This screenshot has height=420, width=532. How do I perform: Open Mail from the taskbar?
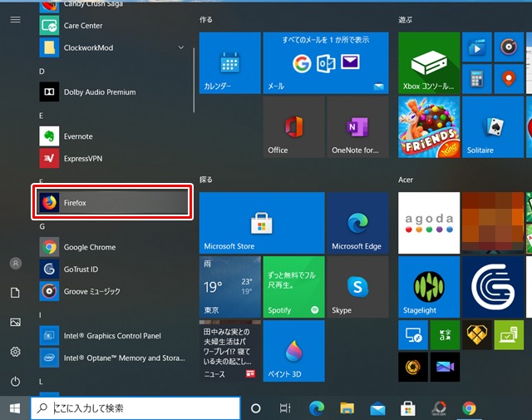377,408
